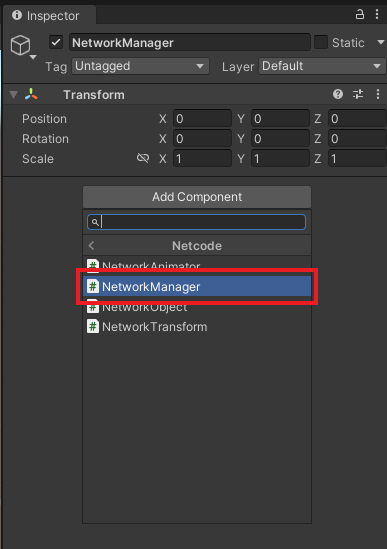Click the Add Component button
Image resolution: width=387 pixels, height=549 pixels.
pyautogui.click(x=197, y=197)
